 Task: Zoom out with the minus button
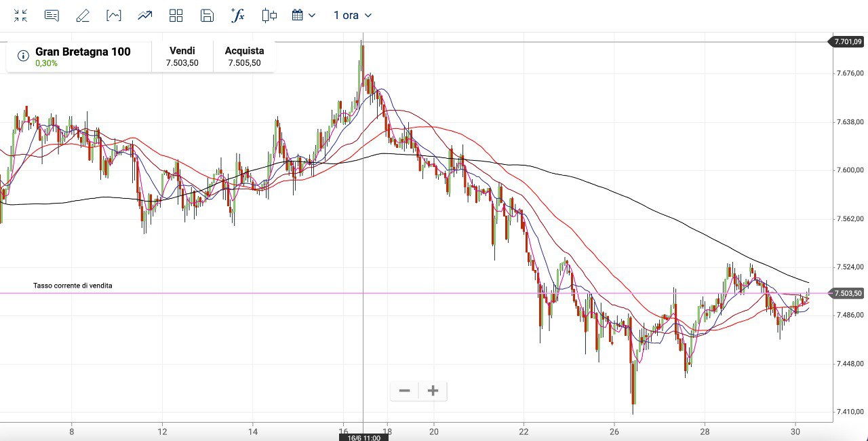click(x=405, y=391)
